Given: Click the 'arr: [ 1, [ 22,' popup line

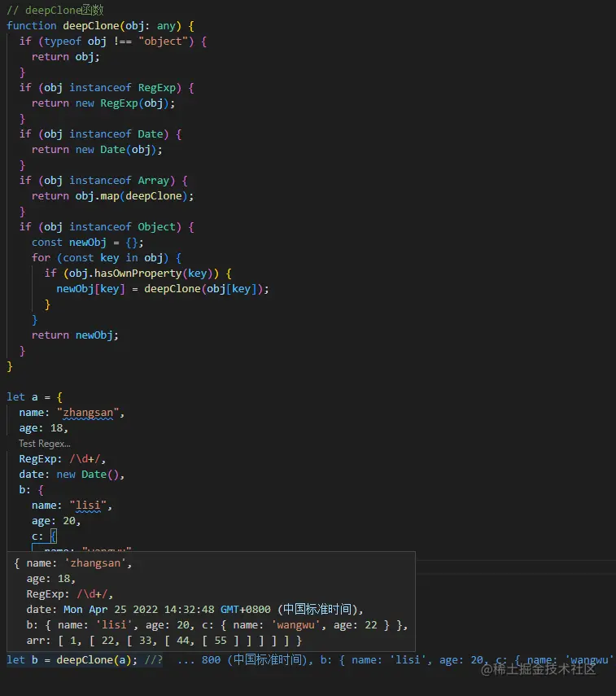Looking at the screenshot, I should [164, 641].
